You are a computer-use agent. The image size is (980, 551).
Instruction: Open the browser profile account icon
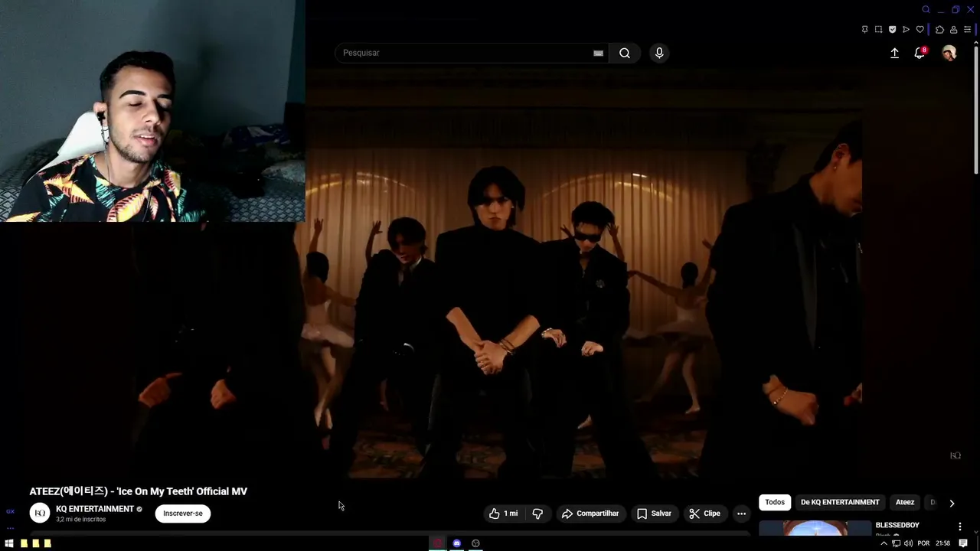(953, 29)
